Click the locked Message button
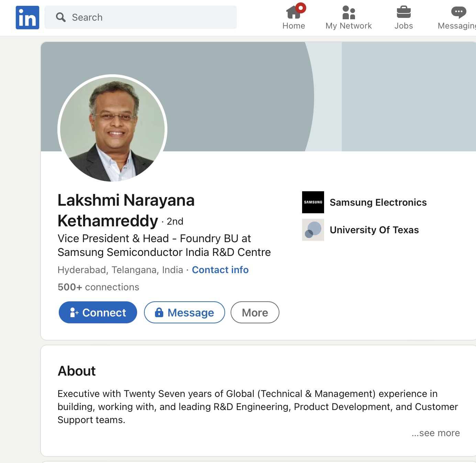This screenshot has height=463, width=476. pyautogui.click(x=185, y=312)
